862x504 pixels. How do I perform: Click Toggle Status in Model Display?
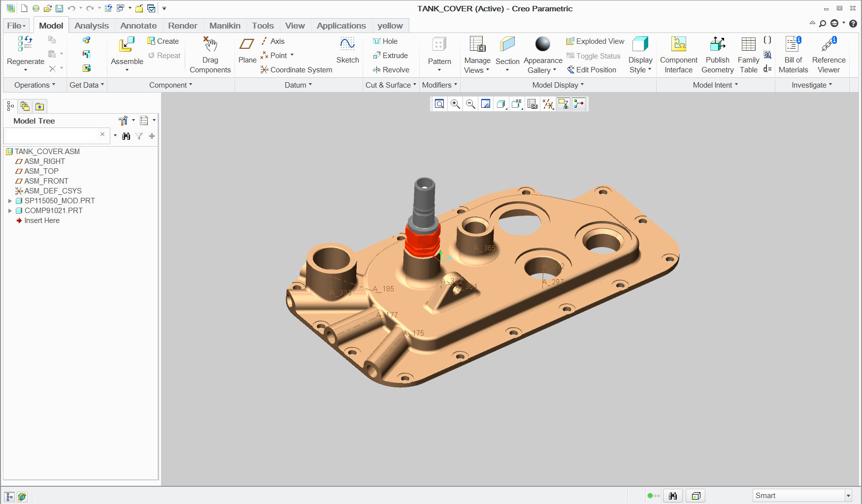[x=593, y=56]
